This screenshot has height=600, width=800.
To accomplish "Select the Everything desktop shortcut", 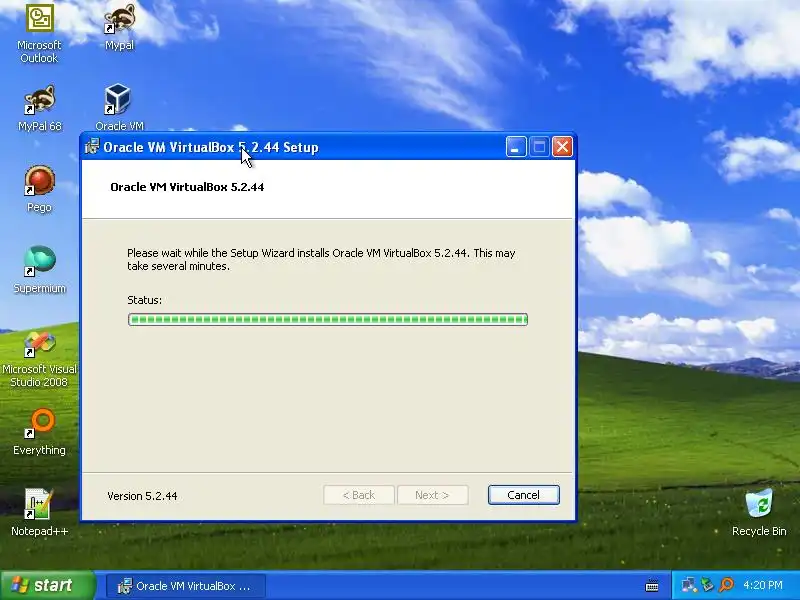I will point(39,432).
